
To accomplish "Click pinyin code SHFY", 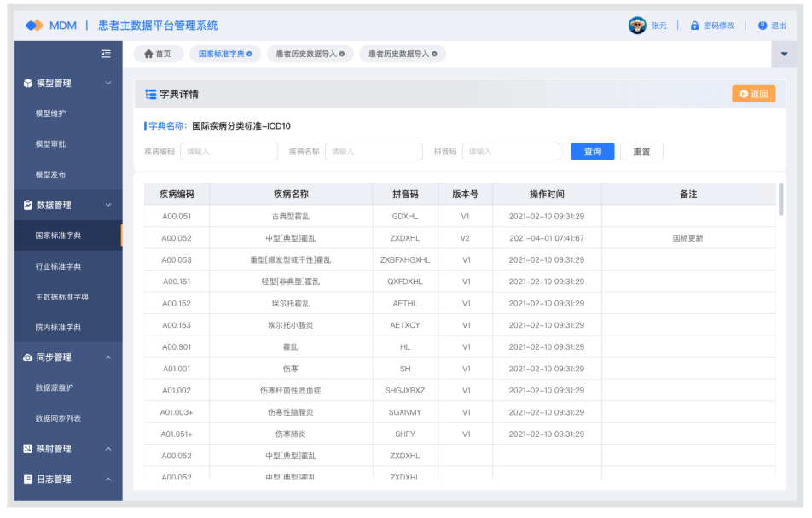I will [405, 434].
